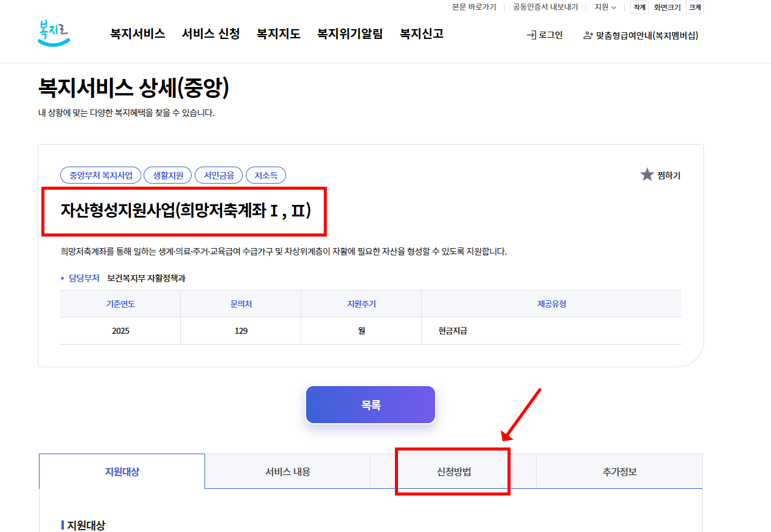Click 크게 to increase screen font size
Screen dimensions: 771x532
tap(694, 7)
